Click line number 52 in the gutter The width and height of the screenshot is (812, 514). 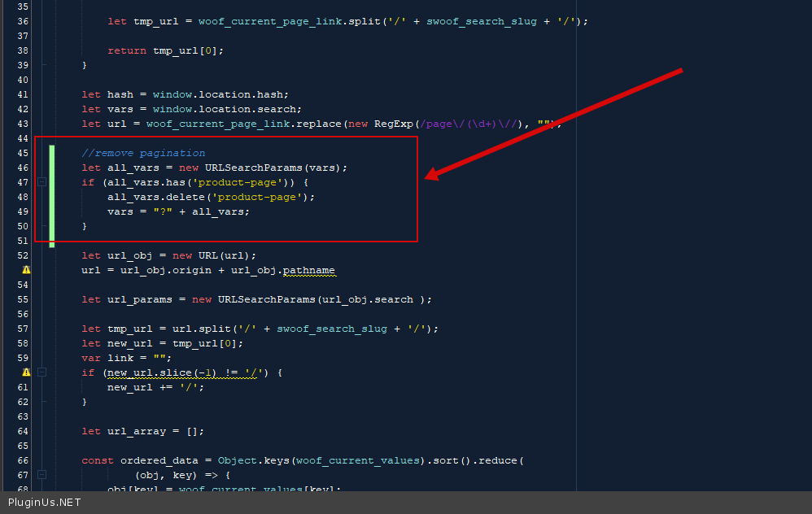(22, 255)
